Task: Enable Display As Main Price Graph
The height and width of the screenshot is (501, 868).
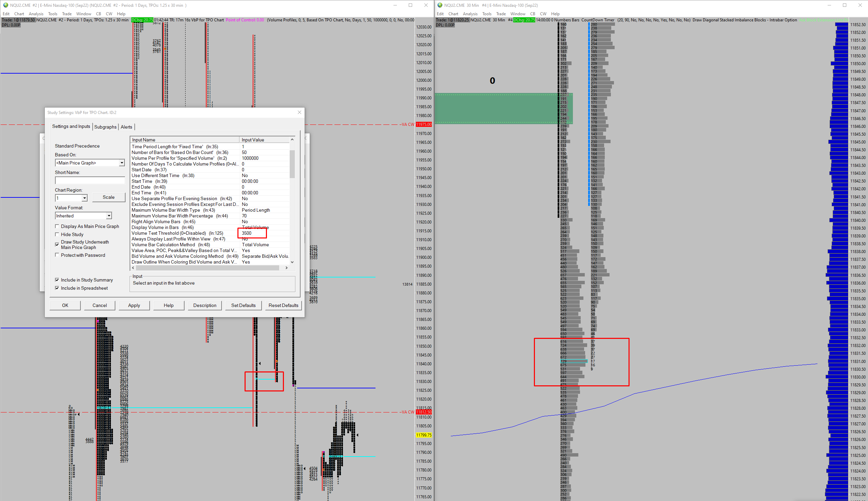Action: coord(57,226)
